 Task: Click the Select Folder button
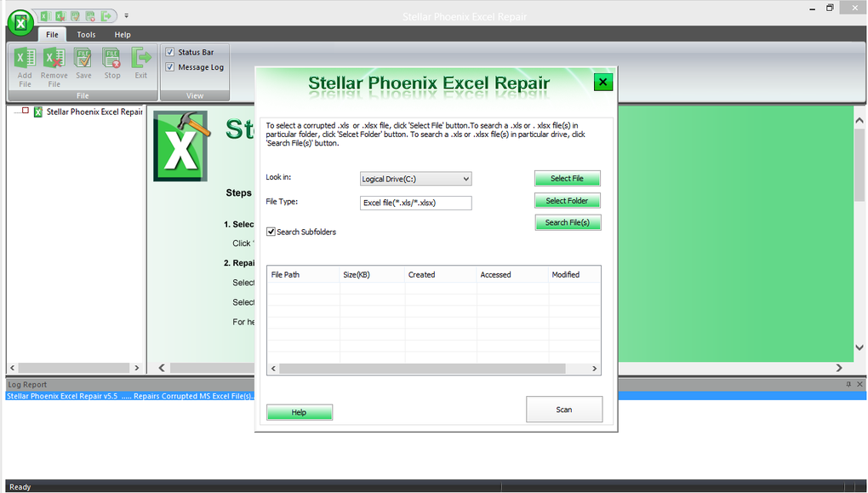pos(567,201)
